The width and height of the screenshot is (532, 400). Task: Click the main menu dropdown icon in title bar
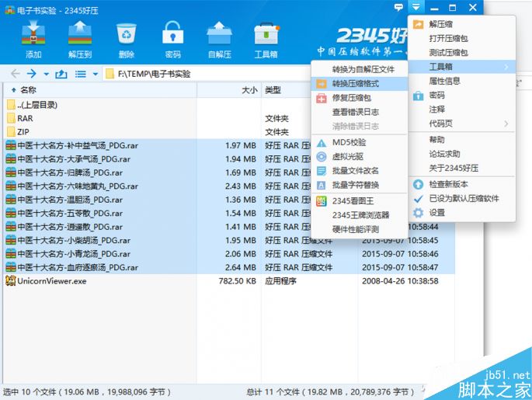click(416, 7)
